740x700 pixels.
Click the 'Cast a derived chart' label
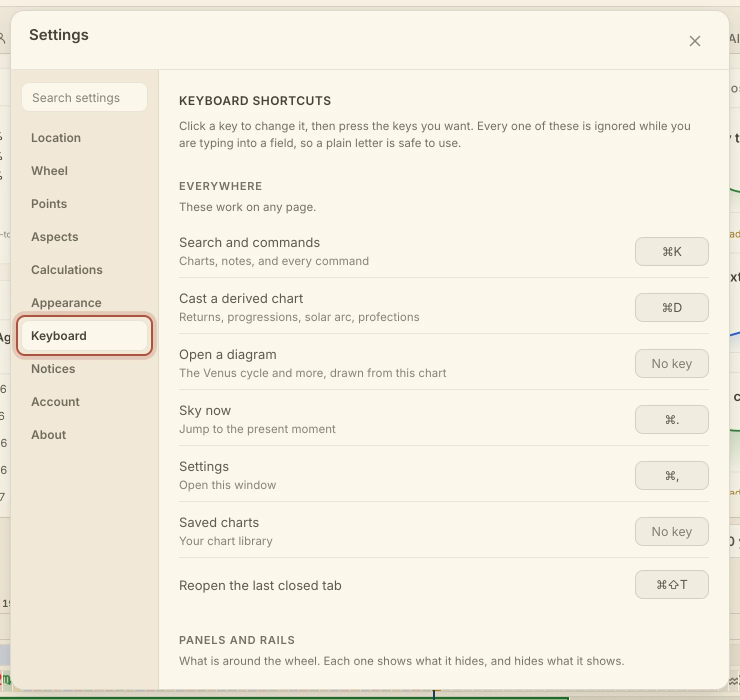[x=241, y=298]
